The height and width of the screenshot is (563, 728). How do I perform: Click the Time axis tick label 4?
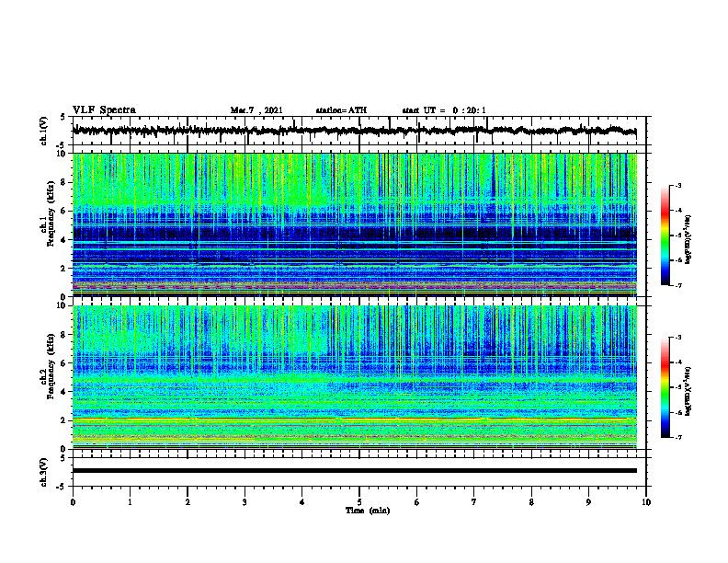(x=302, y=502)
